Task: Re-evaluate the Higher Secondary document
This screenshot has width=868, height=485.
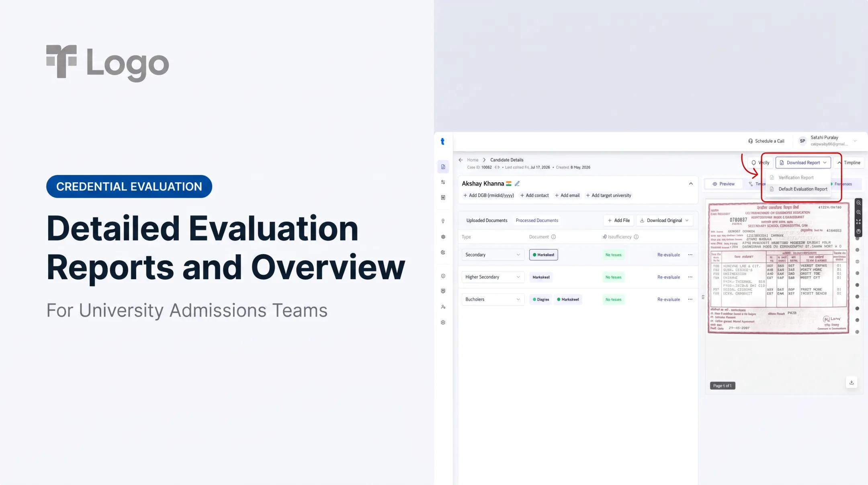Action: (668, 277)
